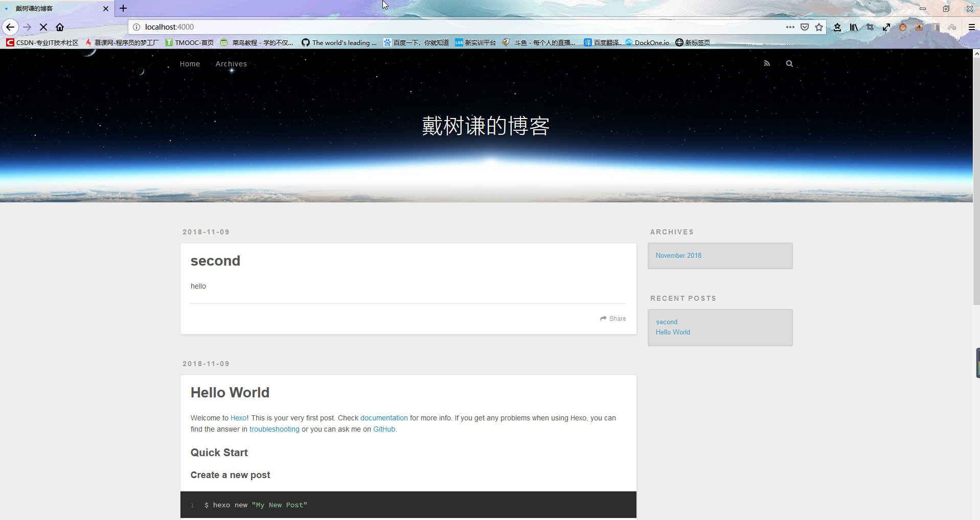Open the TMOOC-首页 bookmark

pos(190,42)
